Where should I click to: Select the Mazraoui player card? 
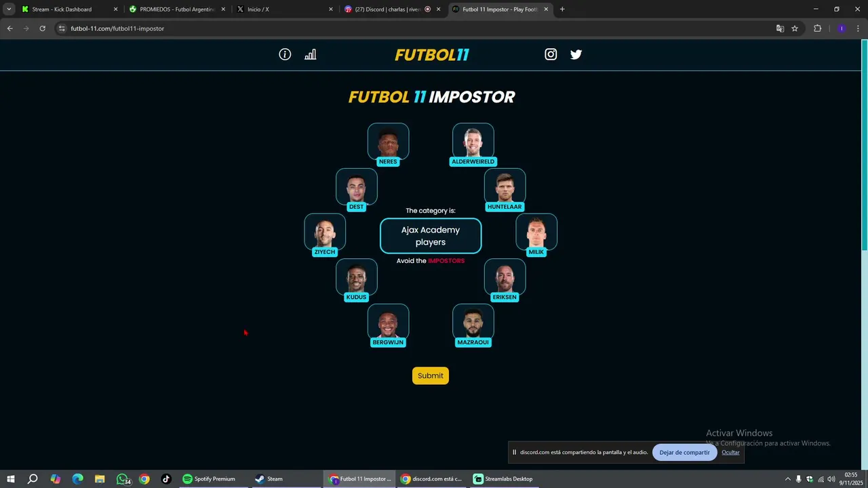(473, 325)
